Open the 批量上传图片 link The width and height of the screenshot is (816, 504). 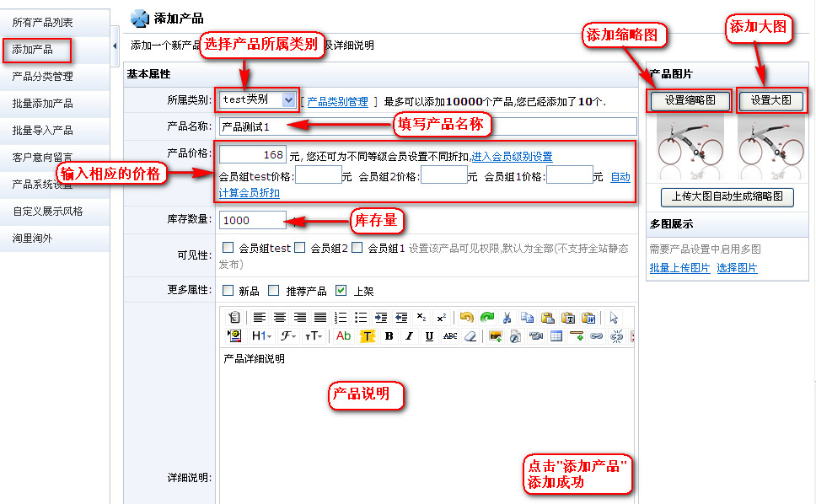coord(679,268)
